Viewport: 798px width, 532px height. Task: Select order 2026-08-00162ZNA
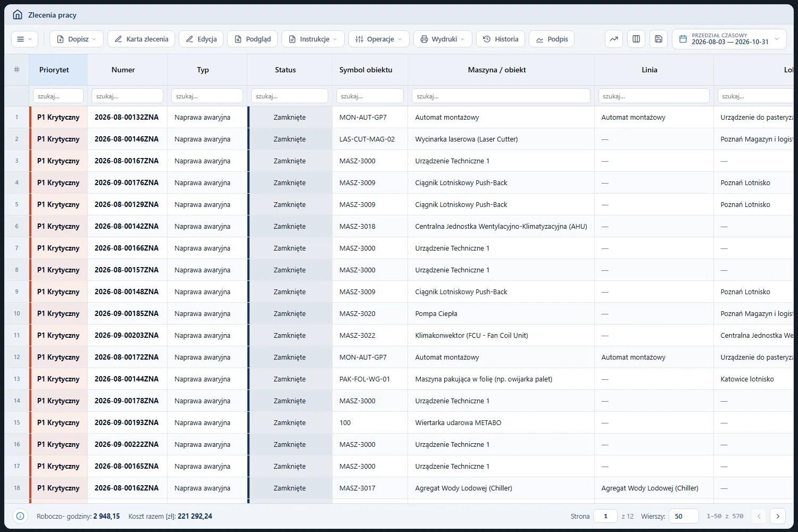click(x=127, y=488)
